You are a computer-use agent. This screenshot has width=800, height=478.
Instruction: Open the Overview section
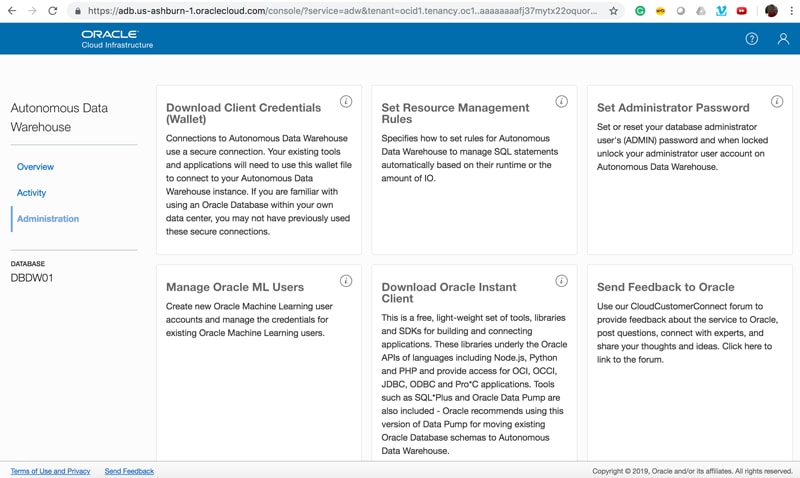click(x=35, y=167)
